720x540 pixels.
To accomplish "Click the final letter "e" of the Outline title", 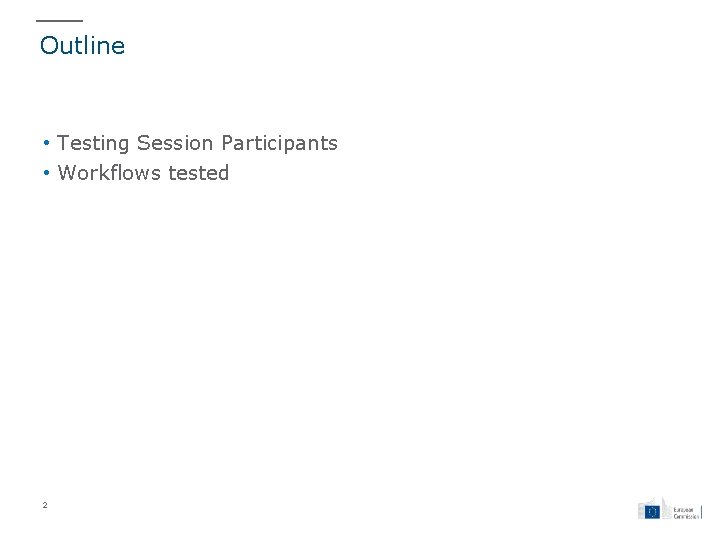I will 119,47.
